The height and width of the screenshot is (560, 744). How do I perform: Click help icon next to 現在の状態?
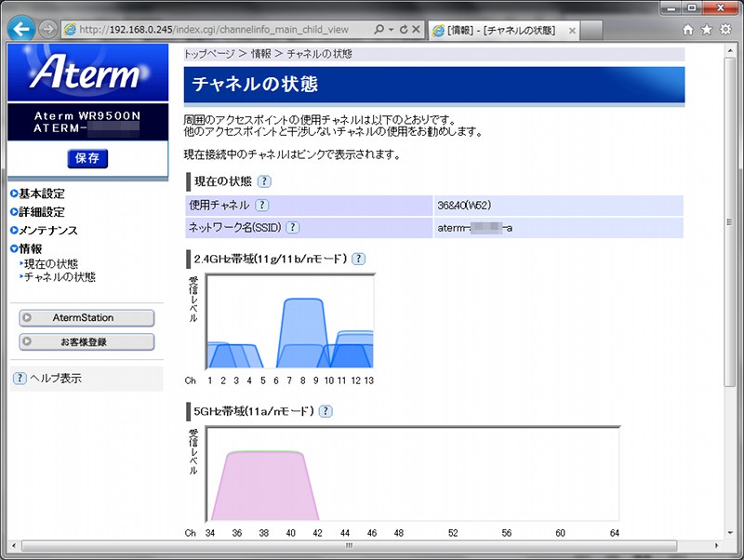[x=264, y=181]
